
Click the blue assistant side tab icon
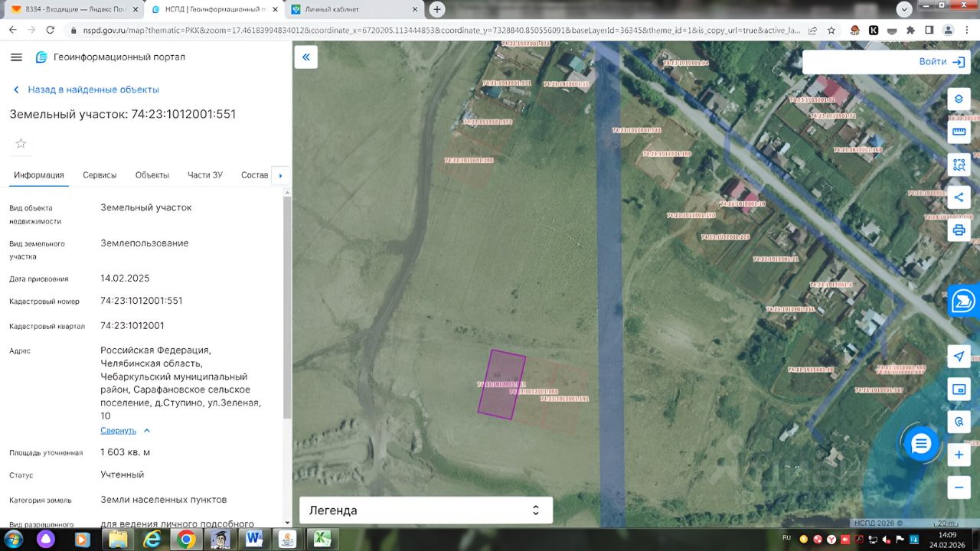(x=964, y=302)
